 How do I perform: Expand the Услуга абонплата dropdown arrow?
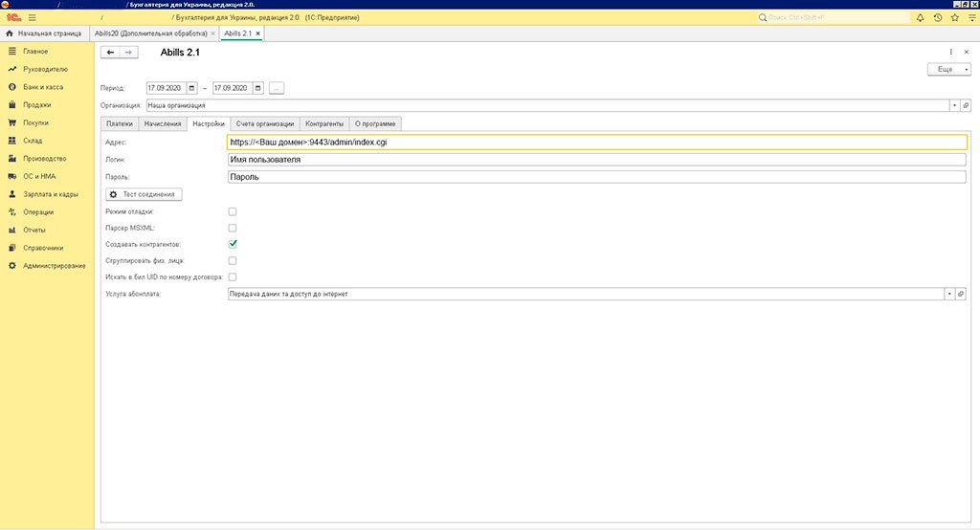949,294
